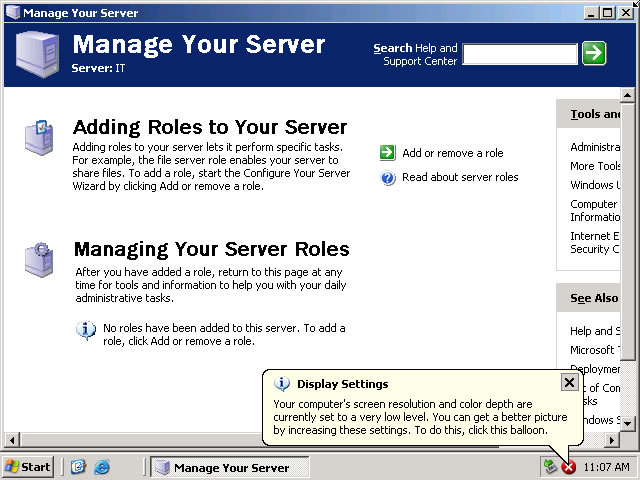Click Help and Support link under See Also

coord(595,331)
